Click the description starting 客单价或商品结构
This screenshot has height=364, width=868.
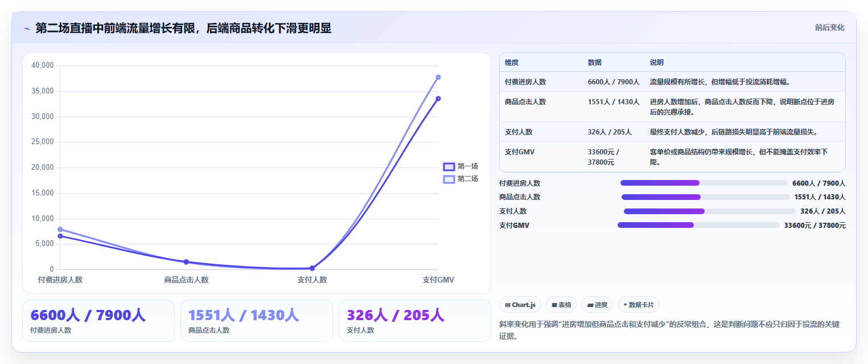pyautogui.click(x=739, y=157)
